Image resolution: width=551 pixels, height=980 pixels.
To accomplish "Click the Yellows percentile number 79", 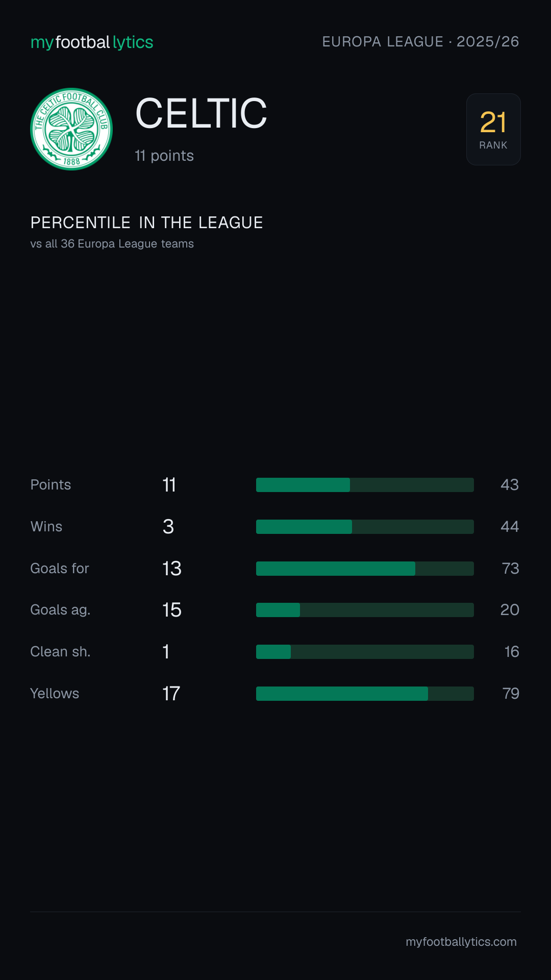I will pyautogui.click(x=511, y=694).
